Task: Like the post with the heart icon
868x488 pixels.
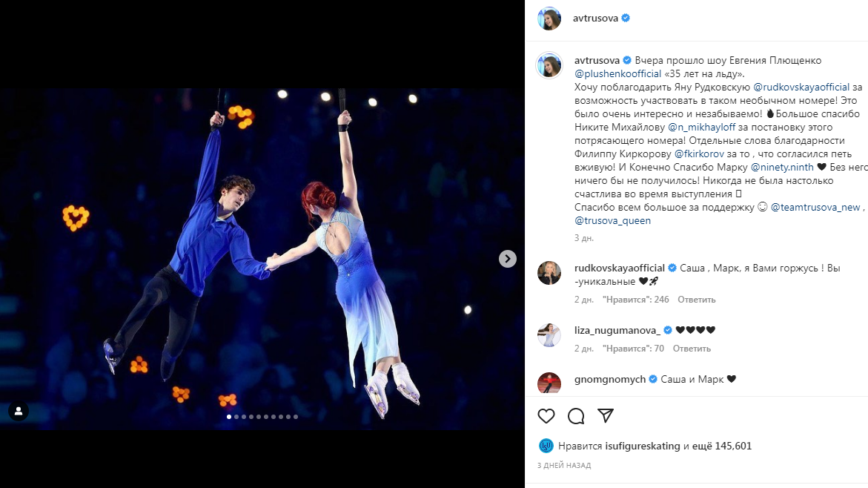Action: tap(546, 416)
